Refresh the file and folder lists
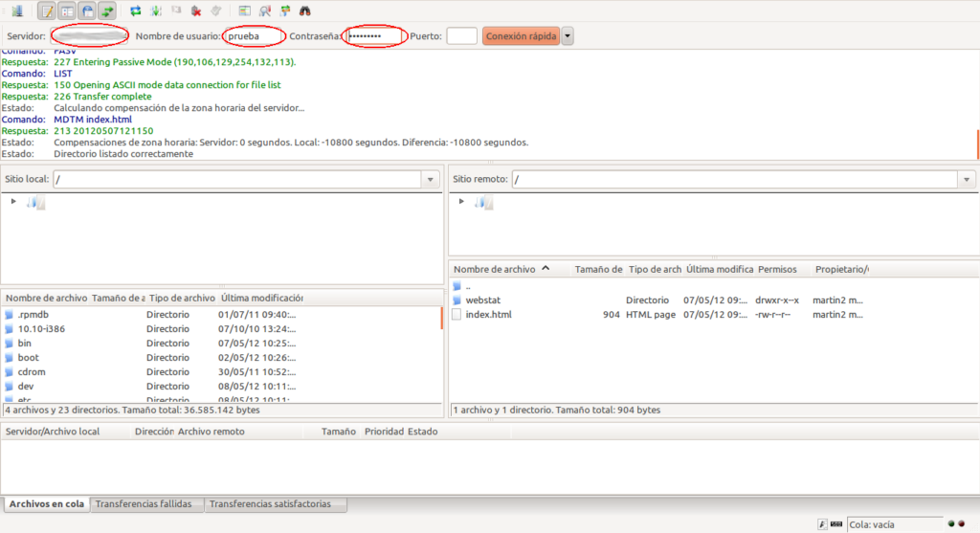Image resolution: width=980 pixels, height=533 pixels. [136, 11]
